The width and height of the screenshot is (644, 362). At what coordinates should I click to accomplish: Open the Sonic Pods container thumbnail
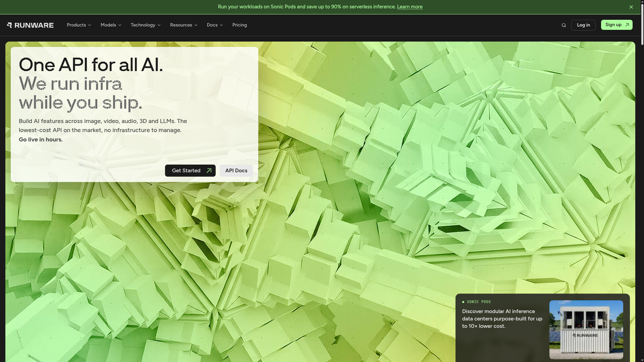586,329
